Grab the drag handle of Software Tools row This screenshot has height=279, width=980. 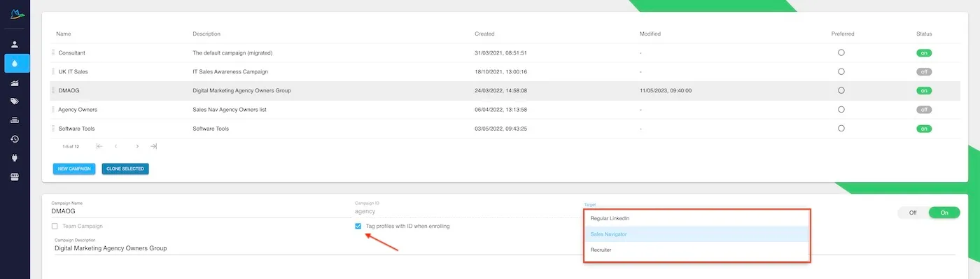pyautogui.click(x=53, y=129)
